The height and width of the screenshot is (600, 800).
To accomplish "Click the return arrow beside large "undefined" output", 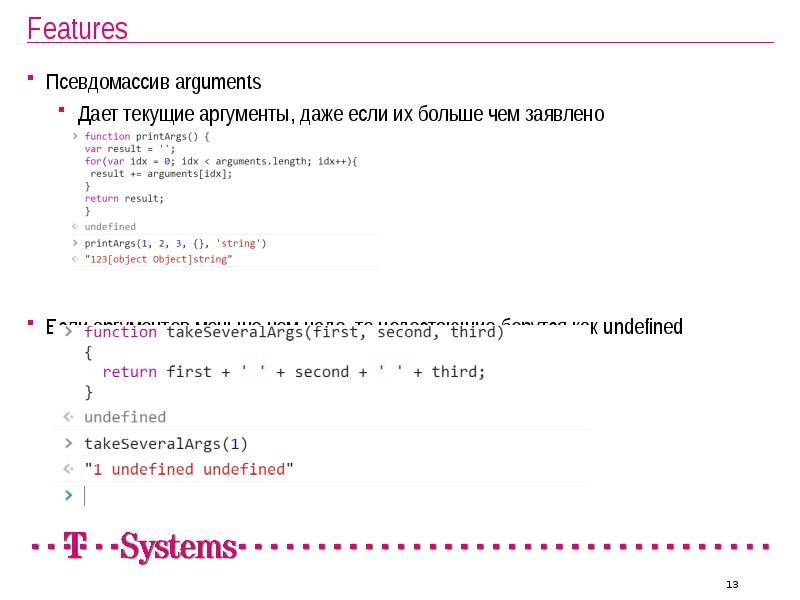I will click(68, 417).
